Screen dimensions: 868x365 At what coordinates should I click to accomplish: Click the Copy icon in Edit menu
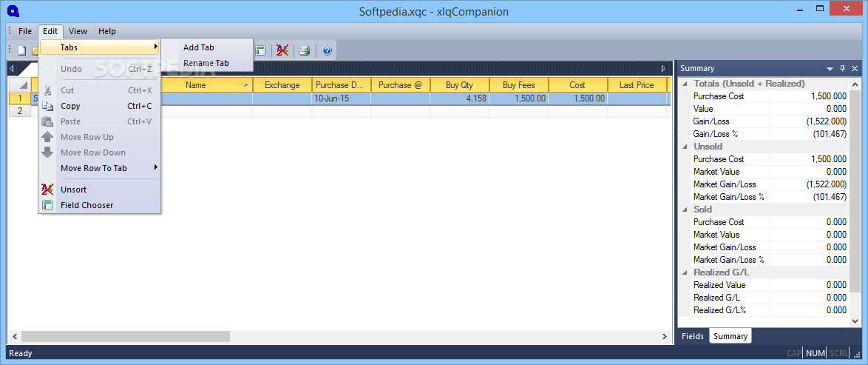click(47, 106)
